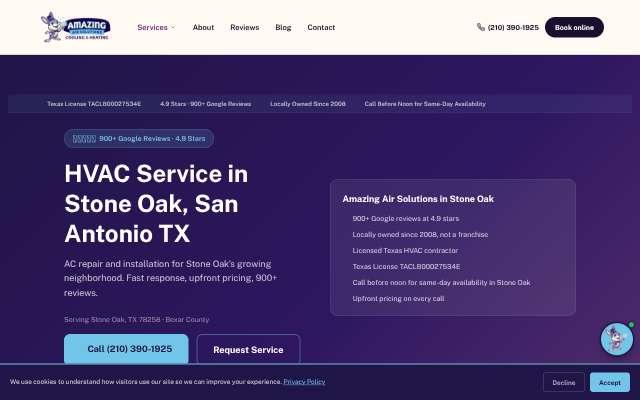The image size is (640, 400).
Task: Open the rabbit mascot chat widget
Action: tap(617, 339)
